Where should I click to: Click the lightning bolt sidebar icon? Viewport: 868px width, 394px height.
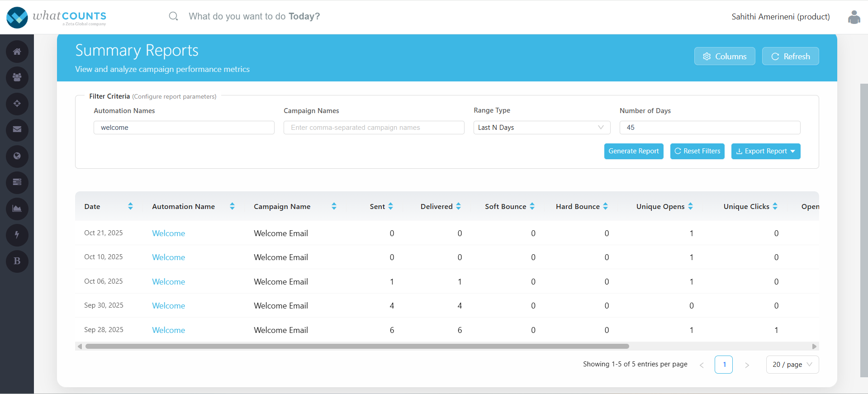point(17,235)
